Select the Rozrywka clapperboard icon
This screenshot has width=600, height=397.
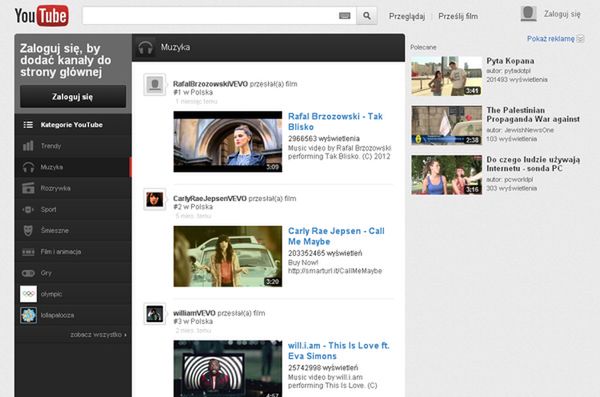(x=28, y=188)
